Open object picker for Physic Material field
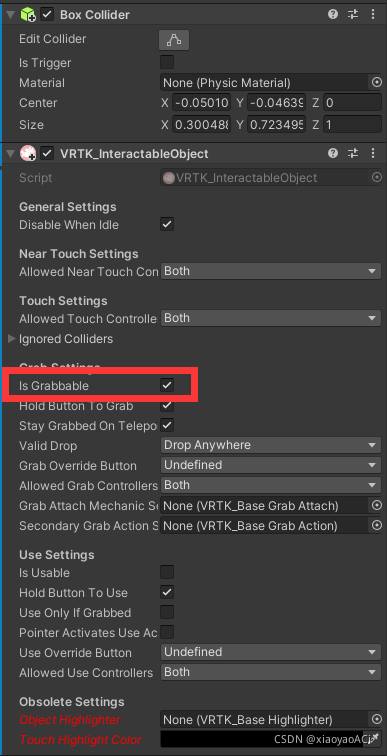The height and width of the screenshot is (756, 387). (x=377, y=82)
